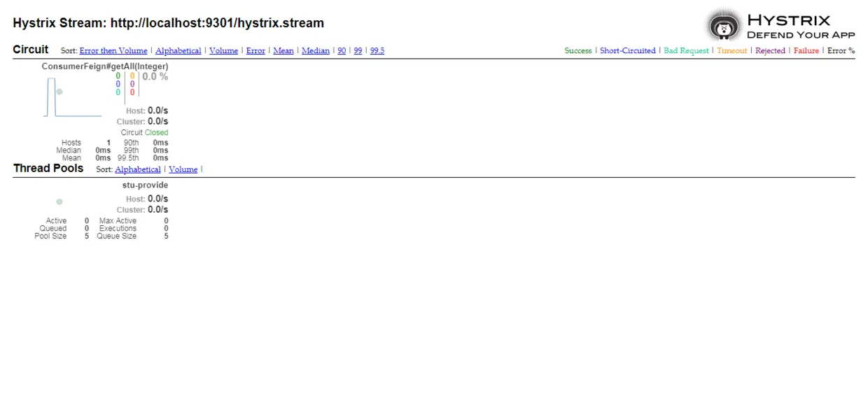Click the Success legend label
868x403 pixels.
pos(578,51)
